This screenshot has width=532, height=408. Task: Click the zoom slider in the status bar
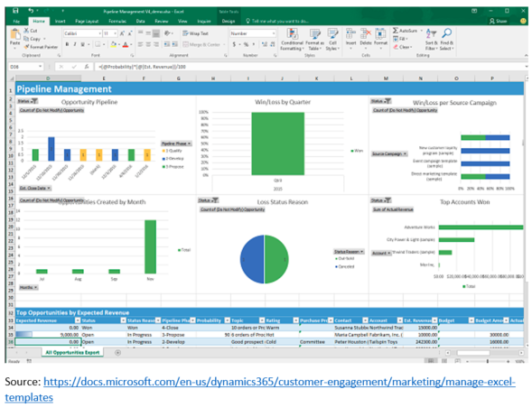[488, 362]
